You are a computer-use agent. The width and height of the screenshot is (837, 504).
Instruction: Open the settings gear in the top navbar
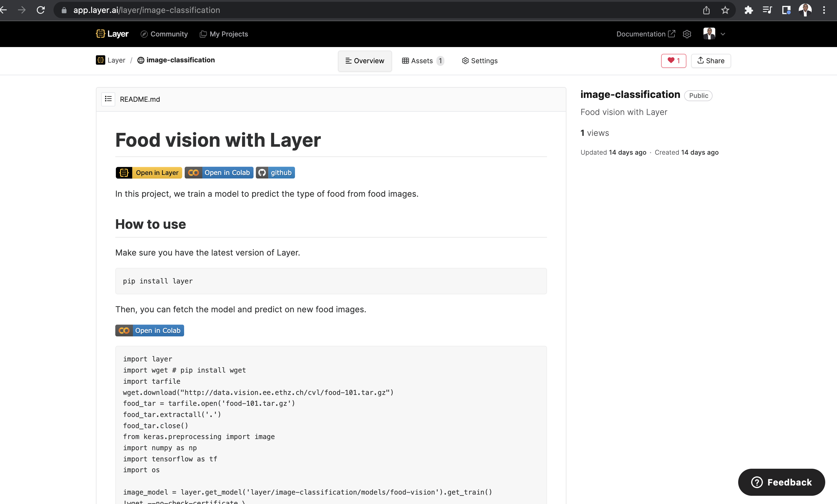(x=687, y=34)
